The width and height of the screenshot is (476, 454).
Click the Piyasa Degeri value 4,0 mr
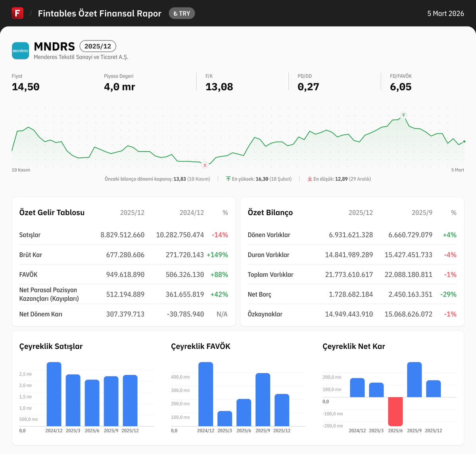[x=119, y=87]
